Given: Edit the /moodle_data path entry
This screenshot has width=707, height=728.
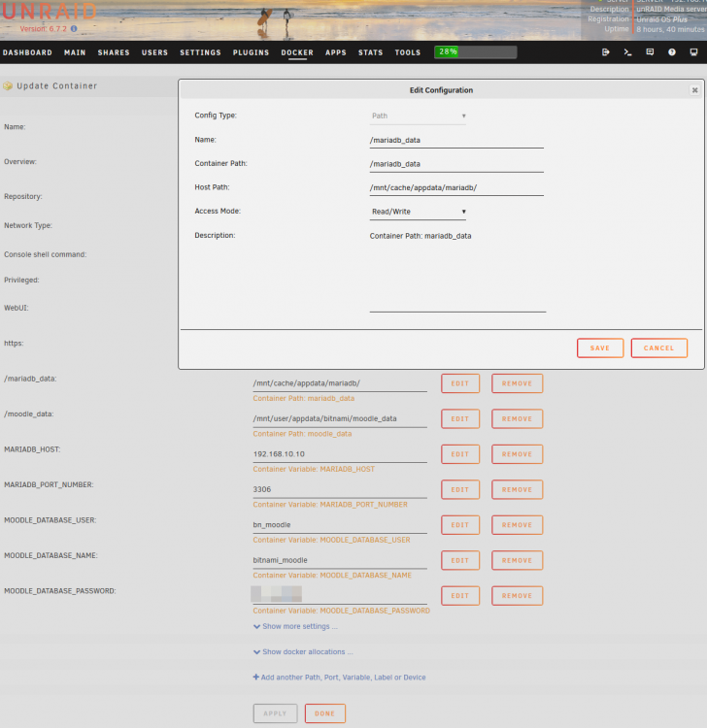Looking at the screenshot, I should 460,418.
